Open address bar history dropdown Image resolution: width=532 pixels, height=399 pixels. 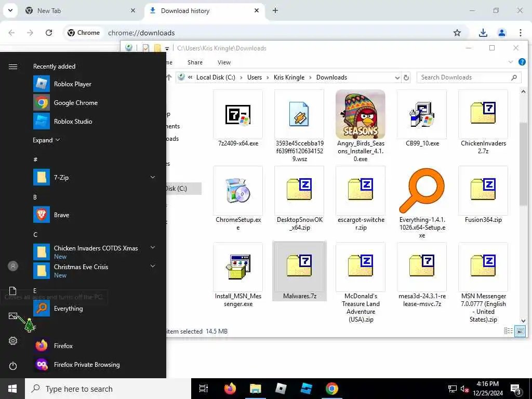397,78
